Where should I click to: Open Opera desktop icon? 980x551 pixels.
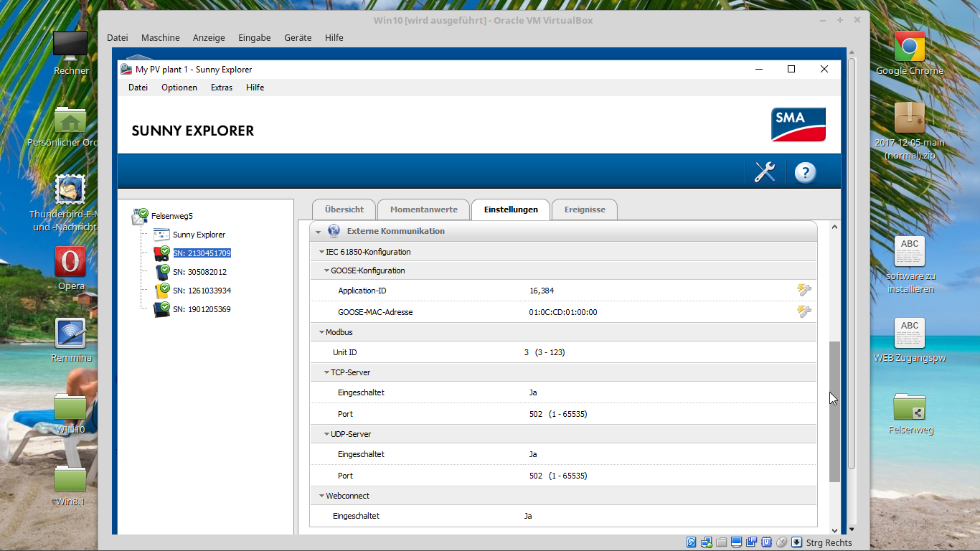pos(70,262)
